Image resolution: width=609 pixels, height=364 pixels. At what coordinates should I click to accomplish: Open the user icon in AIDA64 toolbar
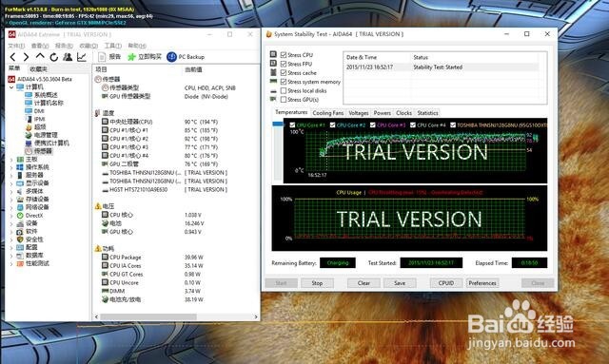pyautogui.click(x=68, y=57)
